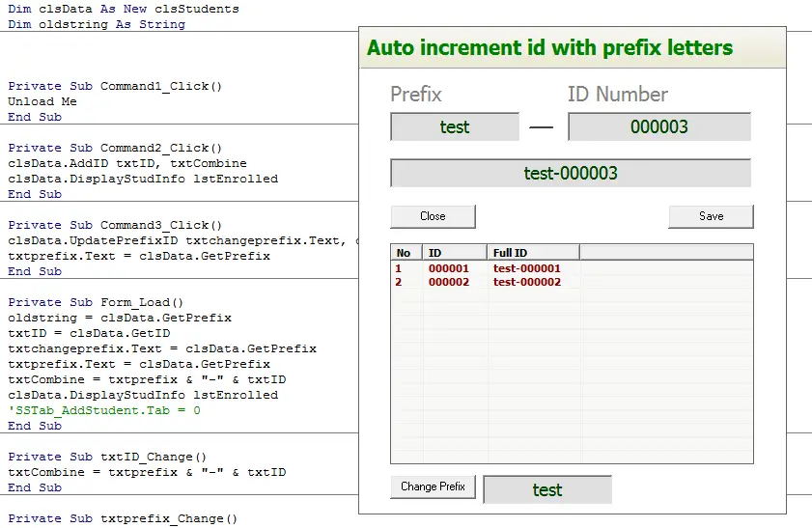
Task: Click code line txtchangeprefix.Text = clsData.GetPrefix
Action: click(162, 348)
